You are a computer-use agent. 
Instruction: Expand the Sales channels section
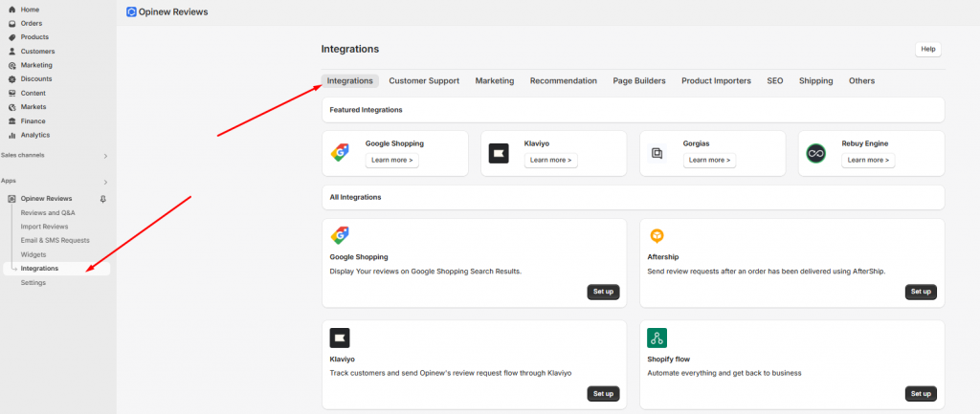tap(105, 156)
